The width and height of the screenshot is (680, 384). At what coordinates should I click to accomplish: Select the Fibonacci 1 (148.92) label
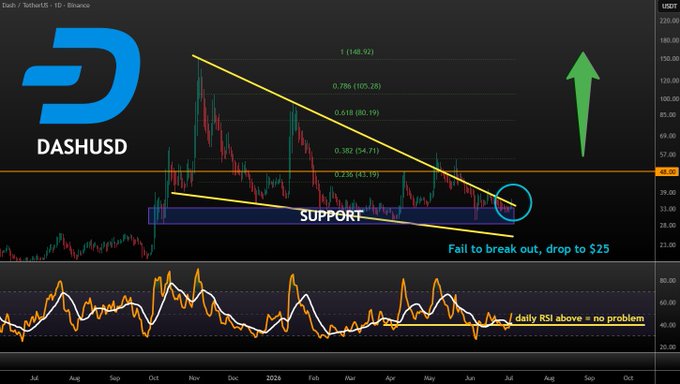(356, 52)
